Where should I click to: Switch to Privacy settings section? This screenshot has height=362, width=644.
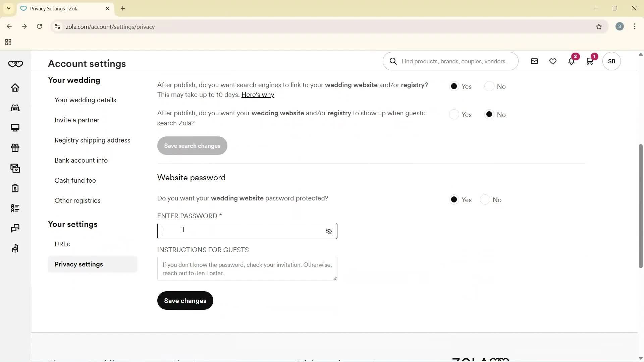tap(79, 264)
